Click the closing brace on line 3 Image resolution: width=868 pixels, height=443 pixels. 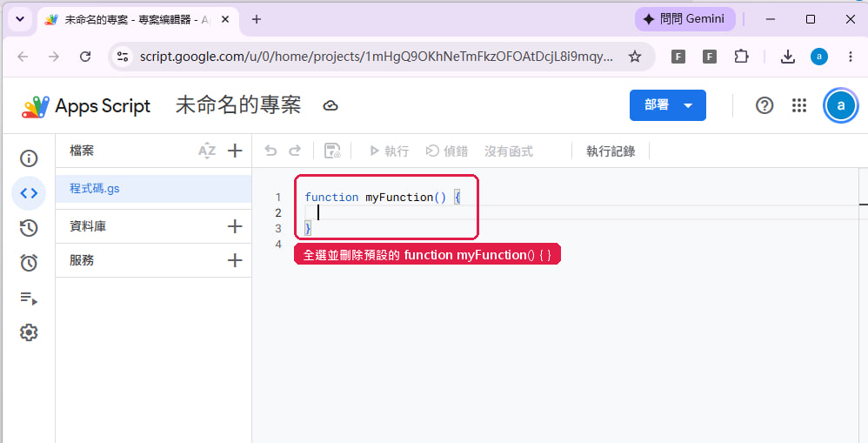tap(308, 228)
